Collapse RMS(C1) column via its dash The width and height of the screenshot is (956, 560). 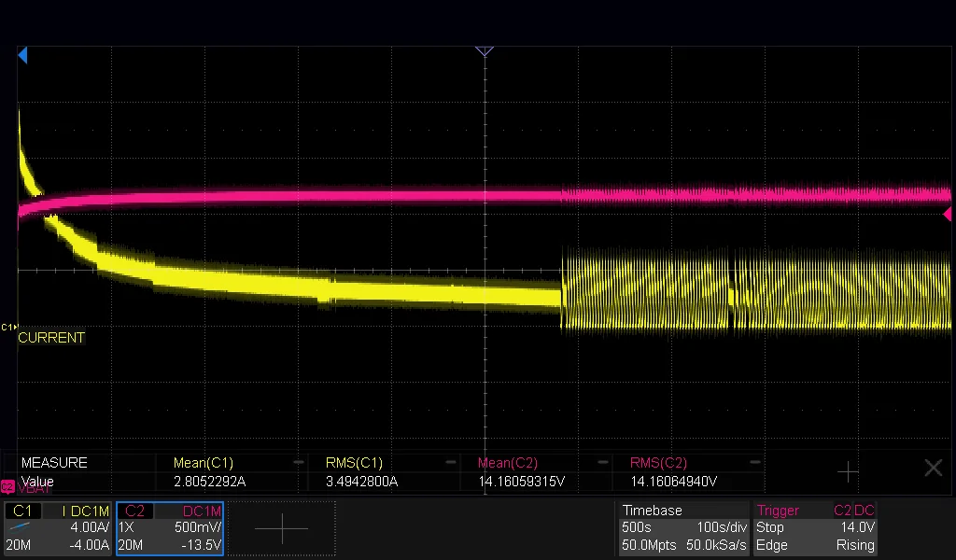[x=451, y=463]
